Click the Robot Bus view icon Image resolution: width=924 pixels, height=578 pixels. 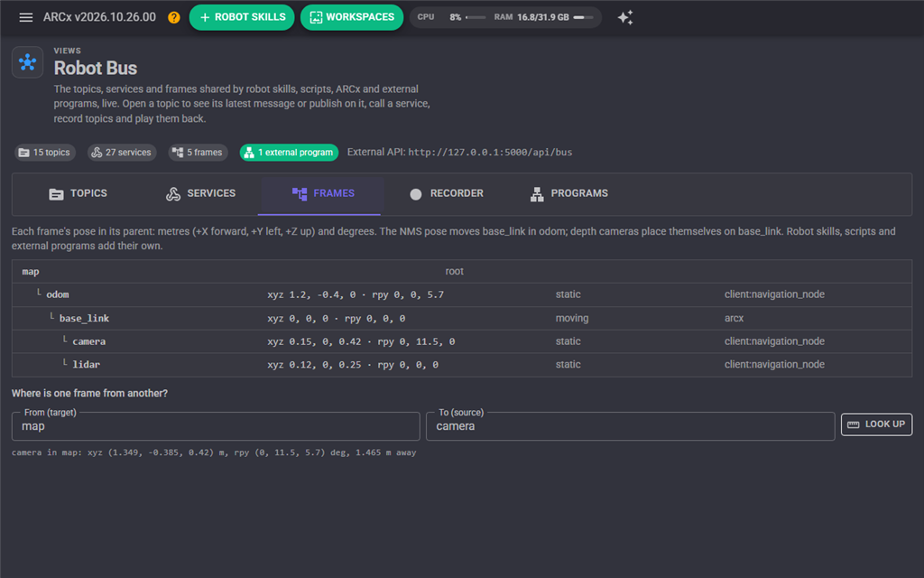click(28, 62)
